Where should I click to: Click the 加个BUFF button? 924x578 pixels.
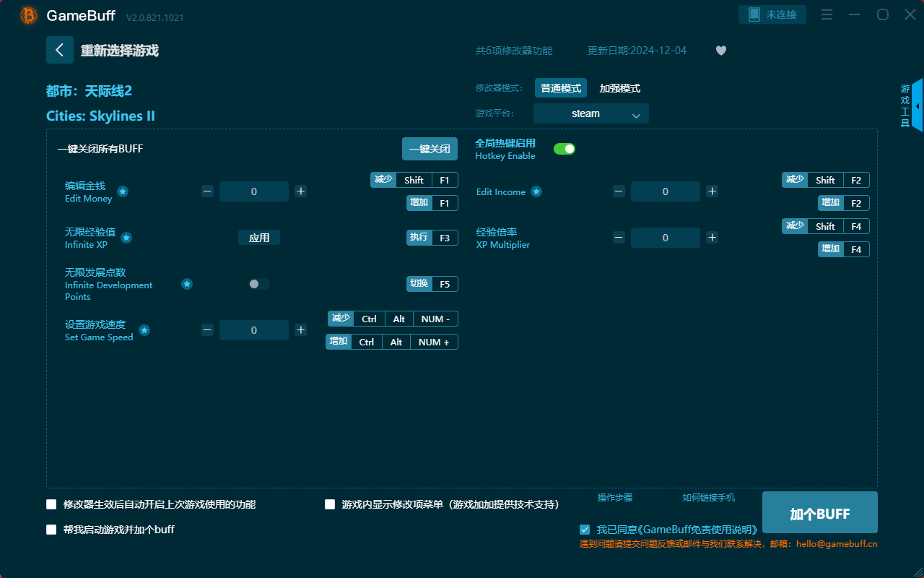(x=820, y=514)
